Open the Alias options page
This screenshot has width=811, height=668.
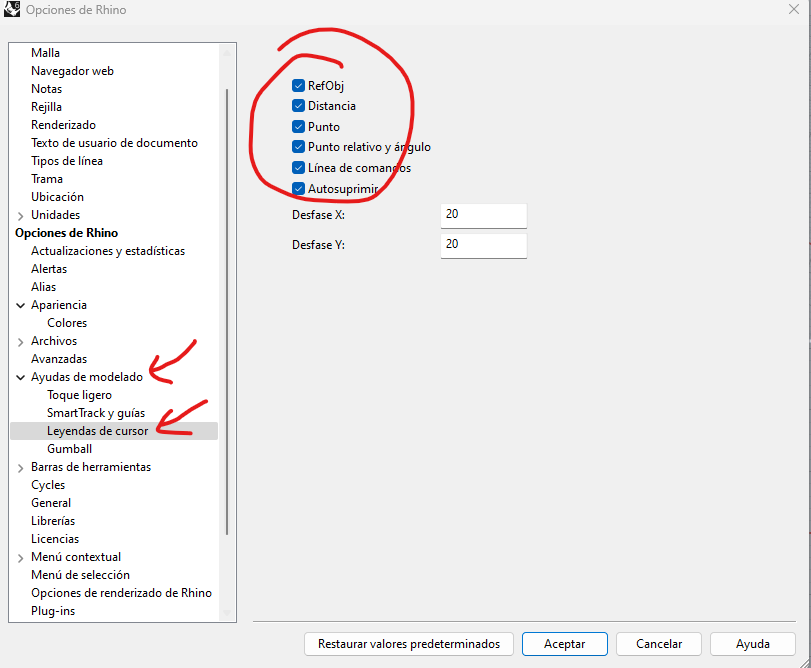tap(43, 287)
